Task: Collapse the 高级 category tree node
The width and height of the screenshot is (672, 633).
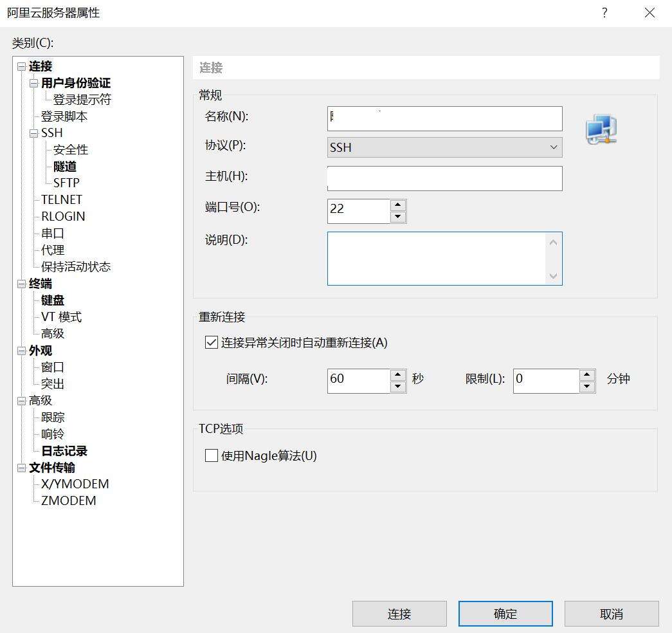Action: (21, 401)
